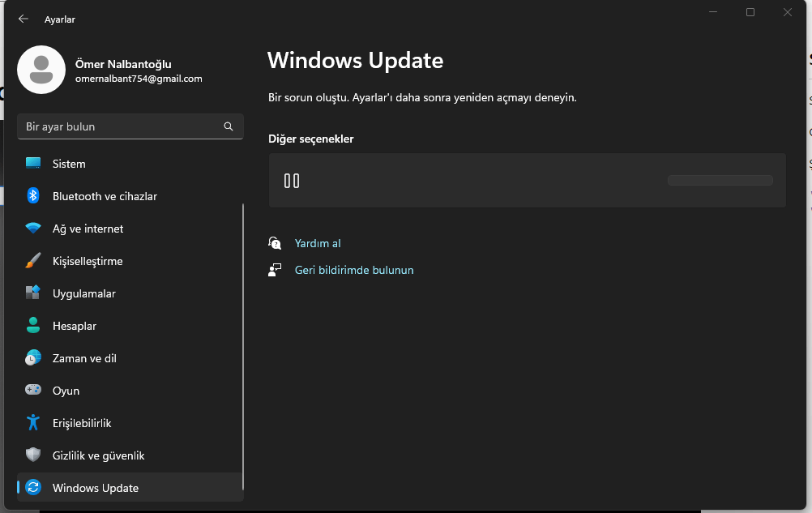Image resolution: width=812 pixels, height=513 pixels.
Task: Click the sidebar vertical scrollbar
Action: [243, 347]
